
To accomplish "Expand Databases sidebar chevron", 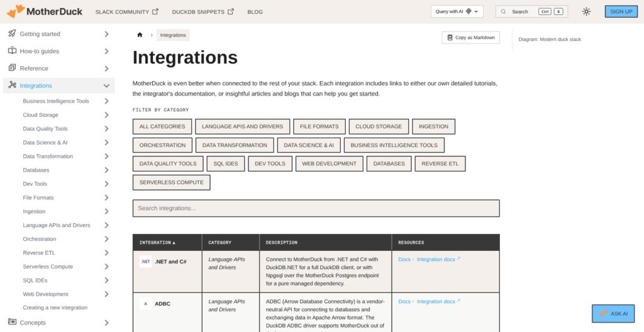I will pos(106,170).
